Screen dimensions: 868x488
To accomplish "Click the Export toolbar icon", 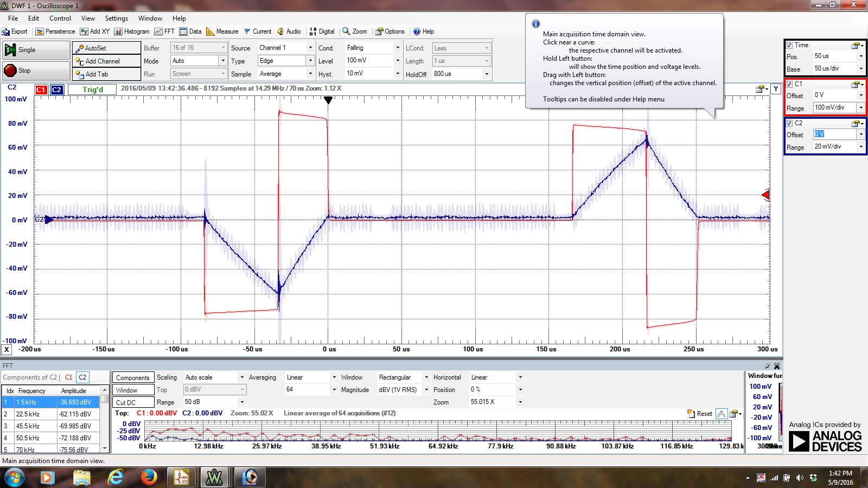I will [15, 31].
